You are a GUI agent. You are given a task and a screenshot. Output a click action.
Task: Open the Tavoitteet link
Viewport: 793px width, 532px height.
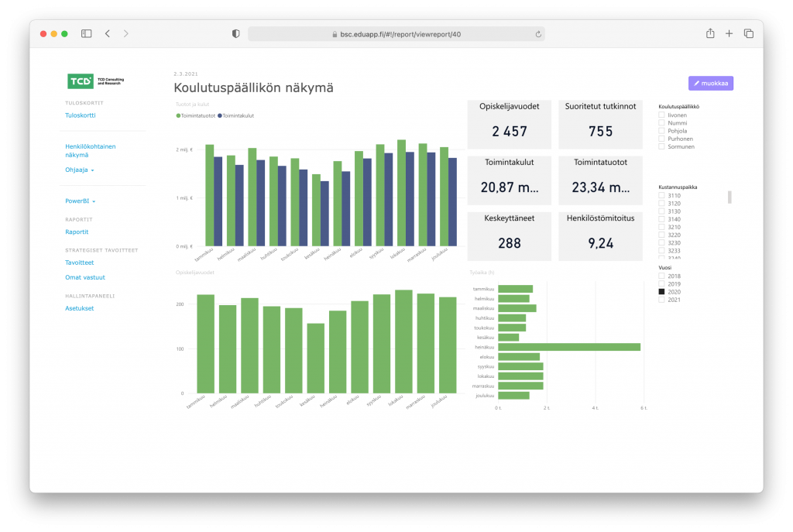pyautogui.click(x=80, y=263)
